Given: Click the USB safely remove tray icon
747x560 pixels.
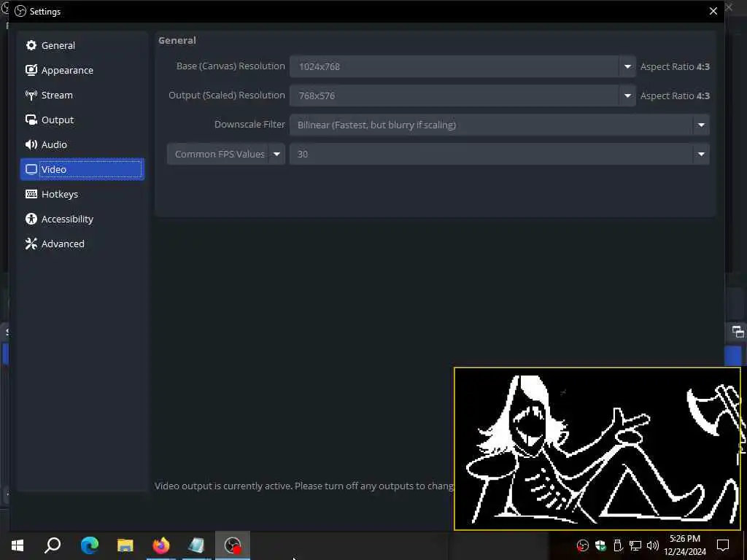Looking at the screenshot, I should [x=618, y=545].
